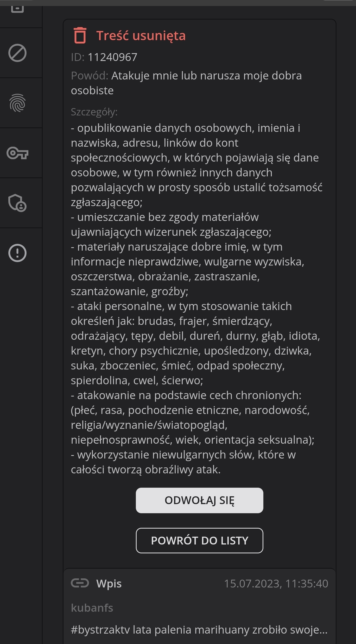Image resolution: width=356 pixels, height=644 pixels.
Task: Open the blocked users sidebar icon
Action: tap(17, 53)
